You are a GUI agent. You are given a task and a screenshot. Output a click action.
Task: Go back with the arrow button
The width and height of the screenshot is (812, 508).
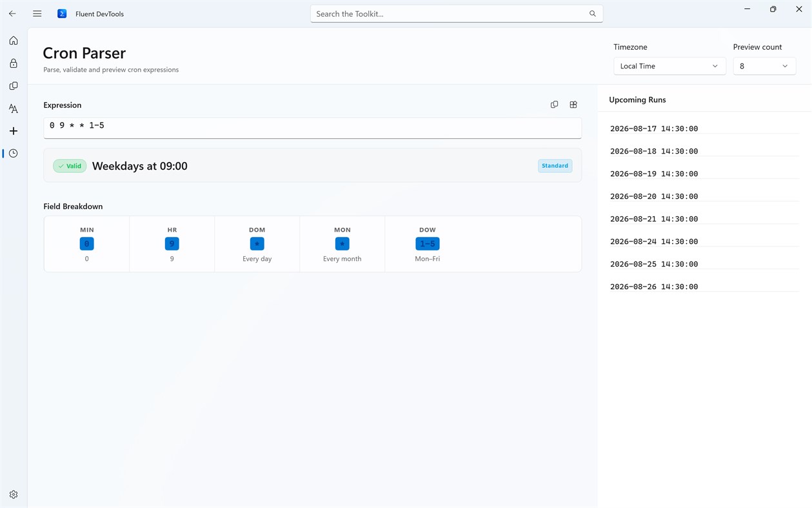[x=12, y=14]
